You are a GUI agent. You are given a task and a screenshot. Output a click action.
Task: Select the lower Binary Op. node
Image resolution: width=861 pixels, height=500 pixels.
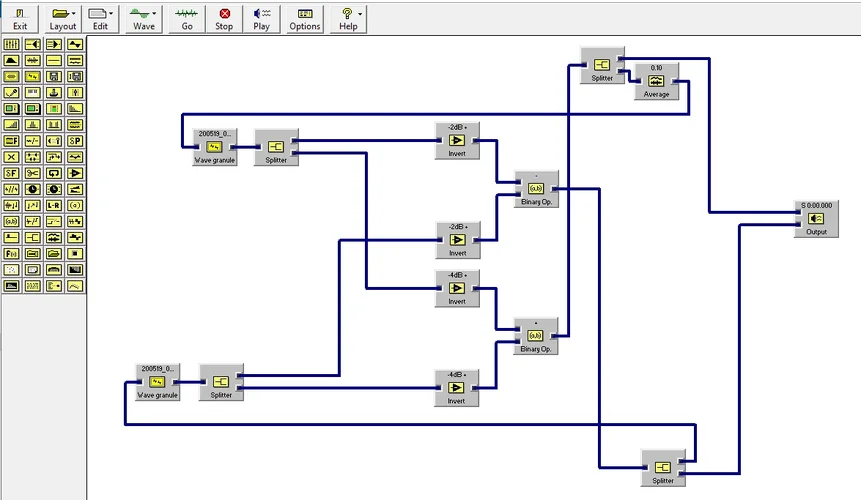tap(535, 336)
